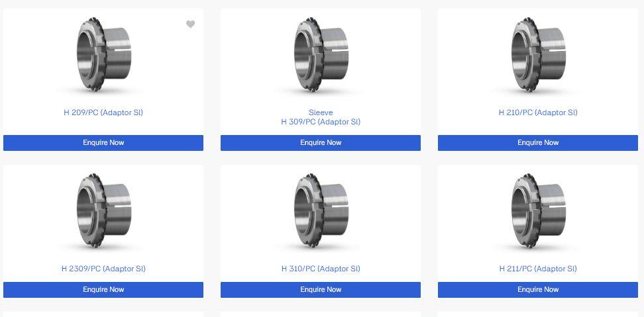This screenshot has width=644, height=317.
Task: Open the H 210/PC adaptor sleeve image
Action: [538, 54]
